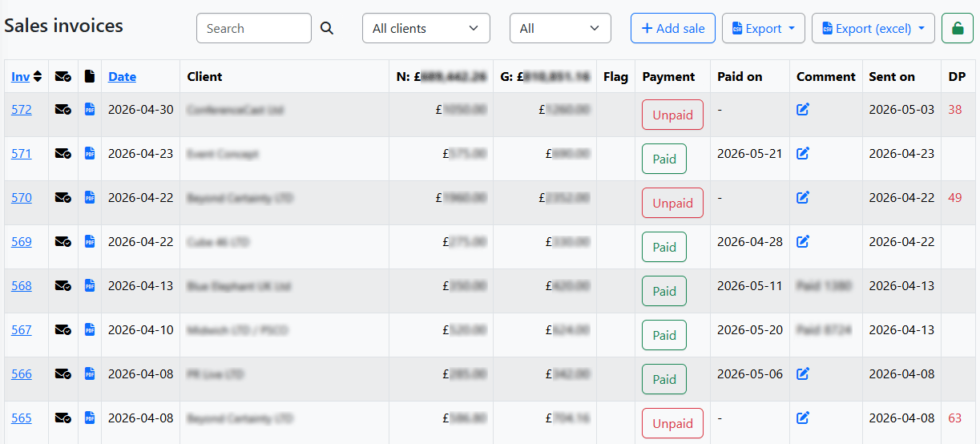Expand the Export CSV dropdown
The image size is (980, 444).
764,28
